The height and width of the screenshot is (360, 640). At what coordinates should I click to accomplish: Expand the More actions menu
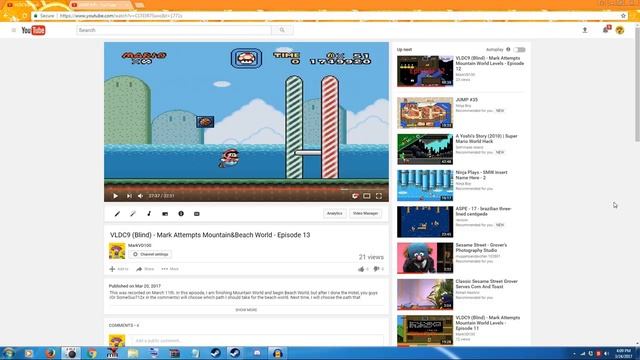click(170, 269)
